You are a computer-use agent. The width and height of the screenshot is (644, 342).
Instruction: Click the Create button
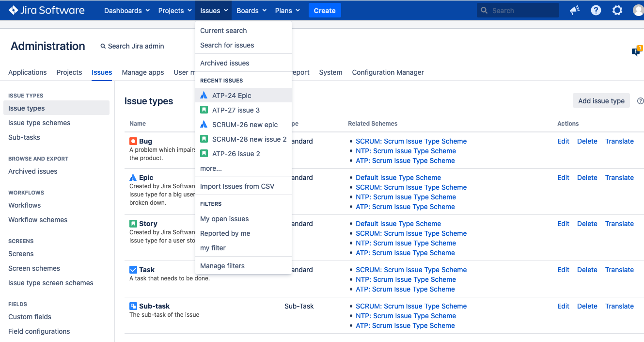pyautogui.click(x=325, y=11)
